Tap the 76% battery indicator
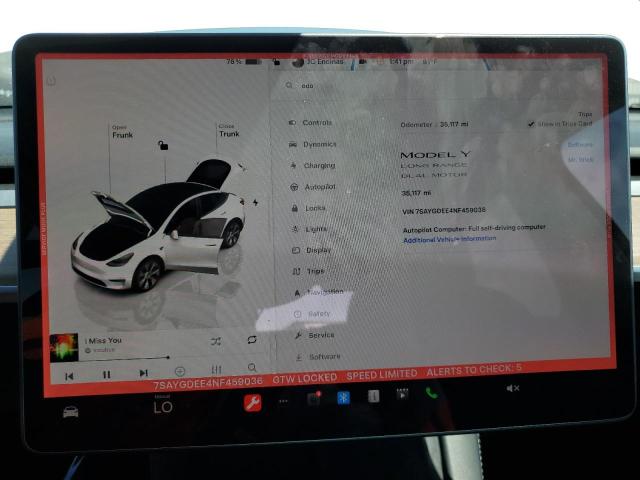Image resolution: width=640 pixels, height=480 pixels. pos(244,62)
